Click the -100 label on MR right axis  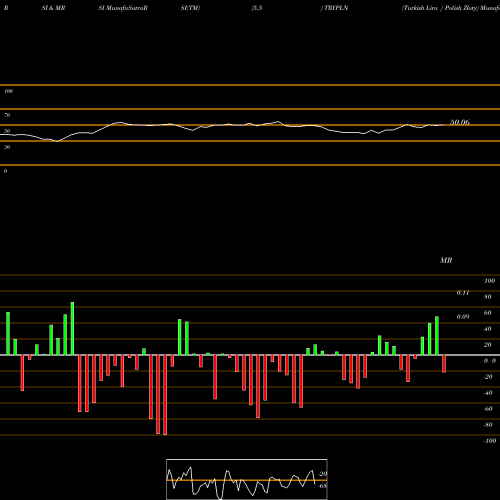pyautogui.click(x=490, y=441)
